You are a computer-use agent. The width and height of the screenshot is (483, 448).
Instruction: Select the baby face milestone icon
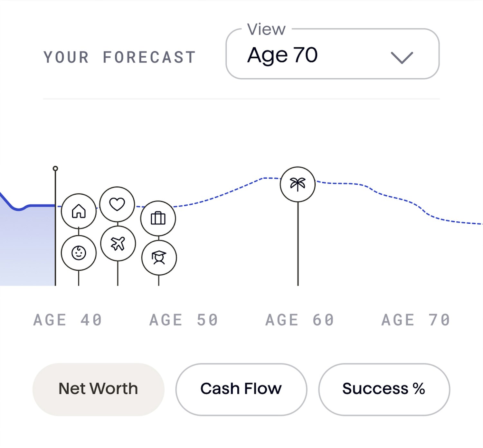tap(79, 253)
